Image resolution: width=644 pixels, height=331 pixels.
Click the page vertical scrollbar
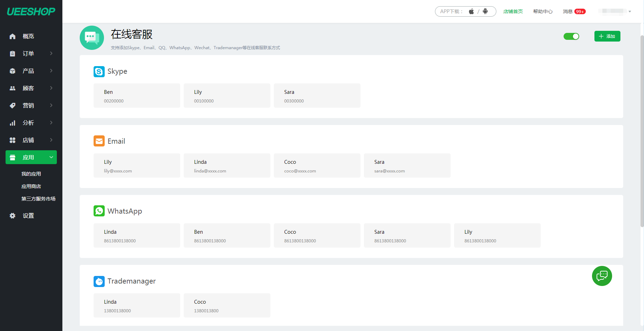[642, 132]
